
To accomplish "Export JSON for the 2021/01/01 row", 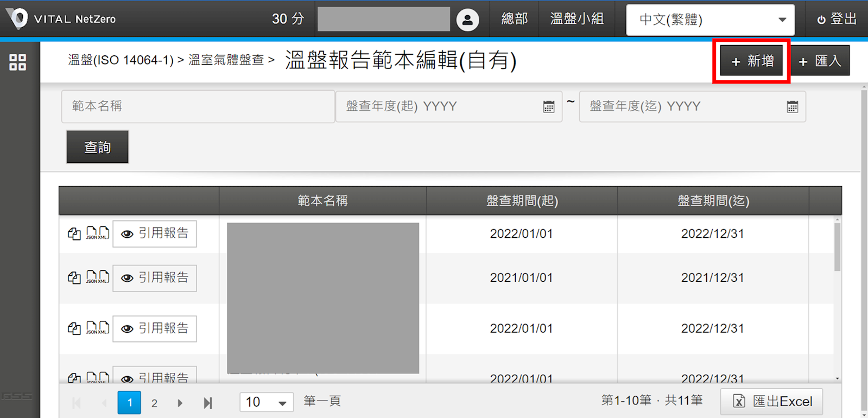I will point(92,278).
